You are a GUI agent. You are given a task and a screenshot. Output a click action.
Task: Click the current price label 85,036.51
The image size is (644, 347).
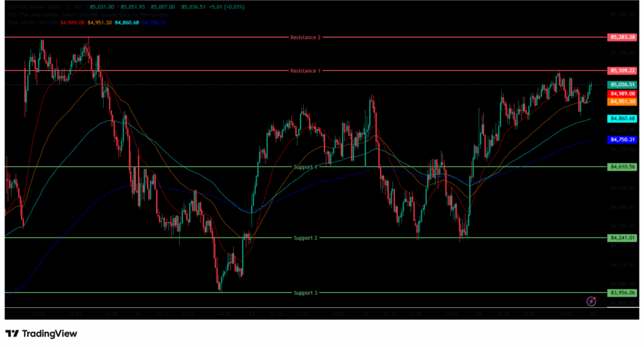tap(623, 85)
